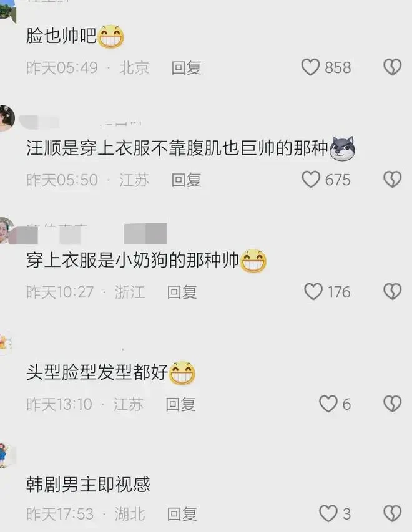Like the 头型脸型发型都好 comment
412x532 pixels.
click(328, 404)
